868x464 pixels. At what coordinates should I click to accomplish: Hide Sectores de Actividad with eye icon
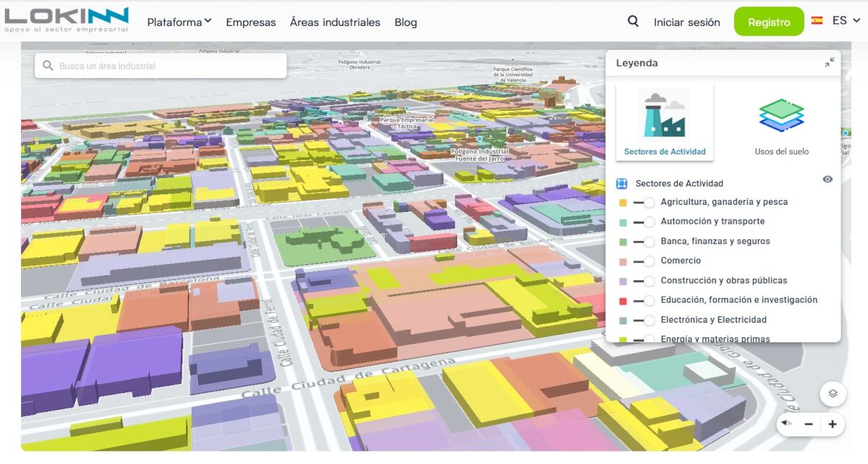point(827,180)
